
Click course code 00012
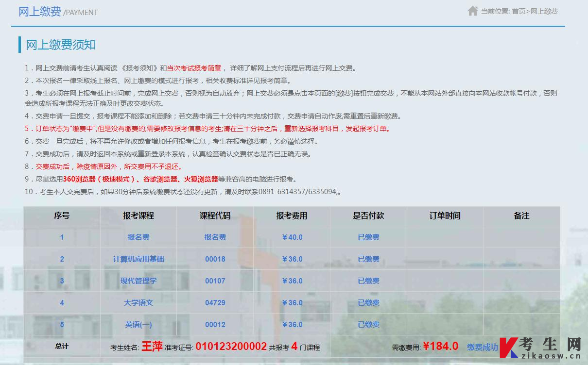click(x=215, y=325)
